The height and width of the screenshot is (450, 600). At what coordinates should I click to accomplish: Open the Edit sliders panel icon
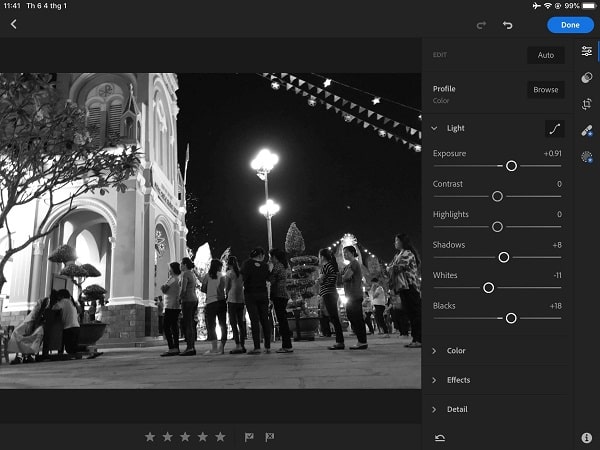(x=587, y=51)
